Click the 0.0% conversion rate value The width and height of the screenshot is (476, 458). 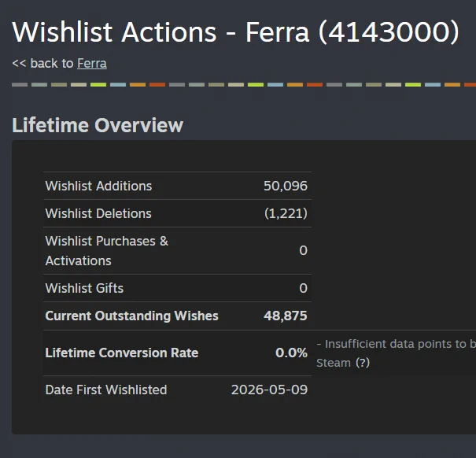(x=291, y=353)
